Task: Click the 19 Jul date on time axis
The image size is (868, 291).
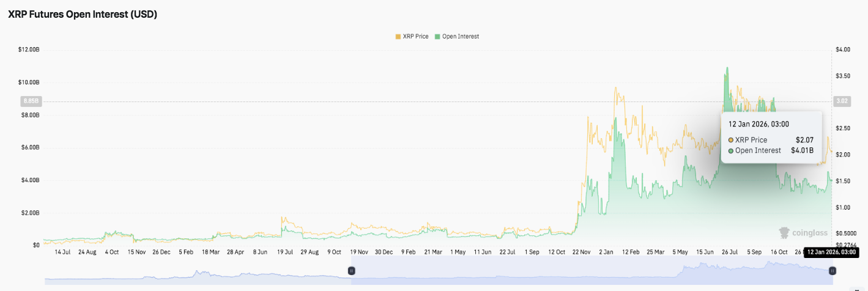Action: 285,252
